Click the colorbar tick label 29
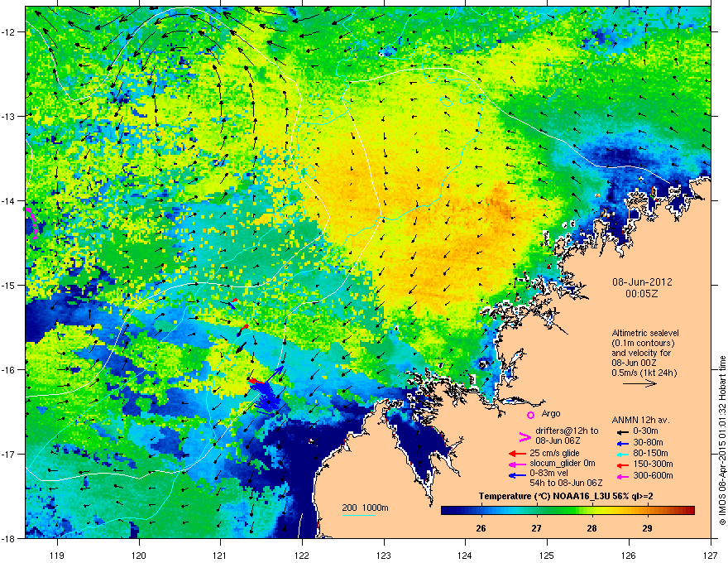This screenshot has height=563, width=728. 647,528
